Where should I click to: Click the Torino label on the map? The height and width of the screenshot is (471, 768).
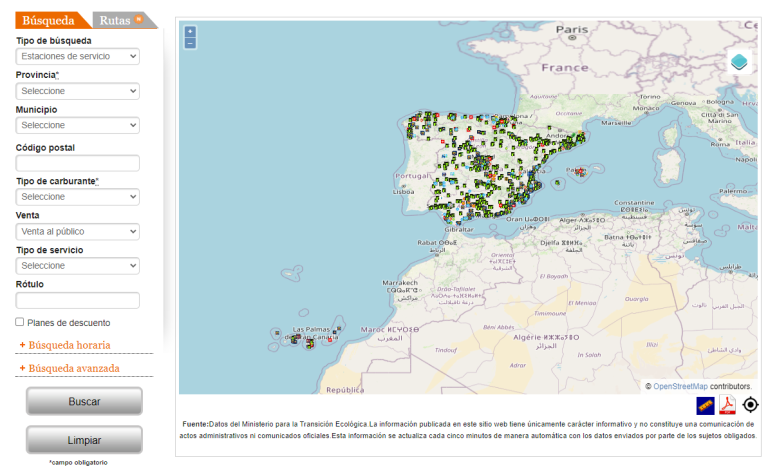pyautogui.click(x=650, y=96)
